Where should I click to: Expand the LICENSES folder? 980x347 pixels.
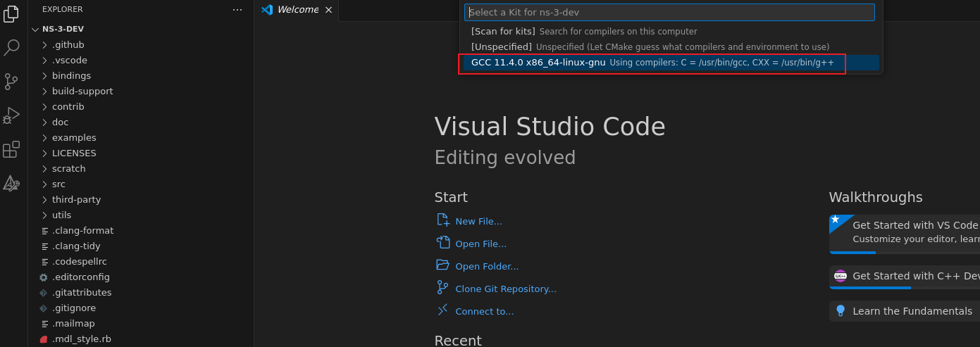pyautogui.click(x=44, y=153)
